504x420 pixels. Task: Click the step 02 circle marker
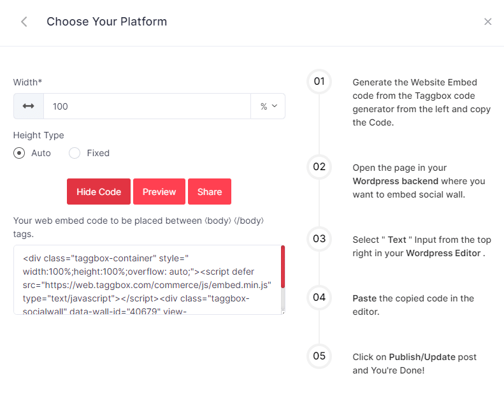(x=319, y=167)
